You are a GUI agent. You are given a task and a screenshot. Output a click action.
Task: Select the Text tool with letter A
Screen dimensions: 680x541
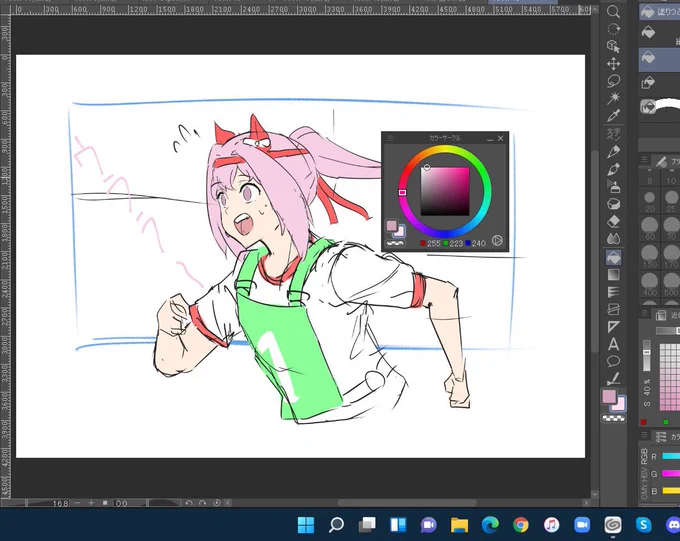(x=613, y=344)
